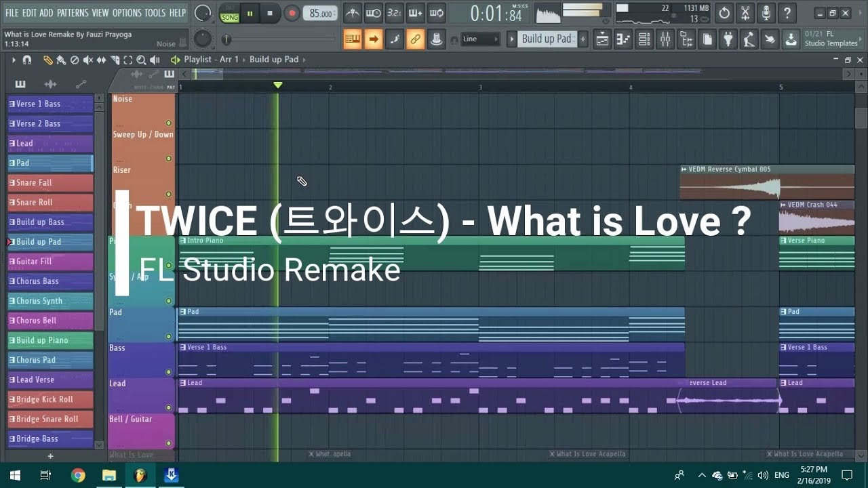This screenshot has height=488, width=868.
Task: Toggle typing keyboard to piano icon
Action: (x=352, y=39)
